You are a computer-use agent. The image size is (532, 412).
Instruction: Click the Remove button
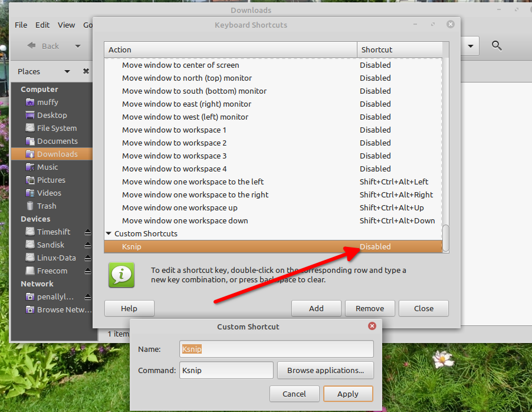point(370,308)
